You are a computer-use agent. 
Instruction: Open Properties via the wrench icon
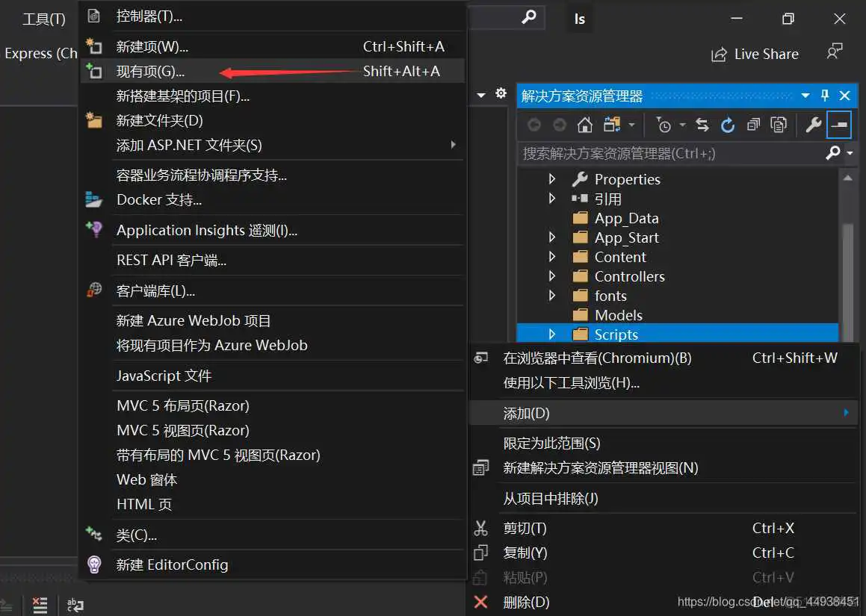814,124
